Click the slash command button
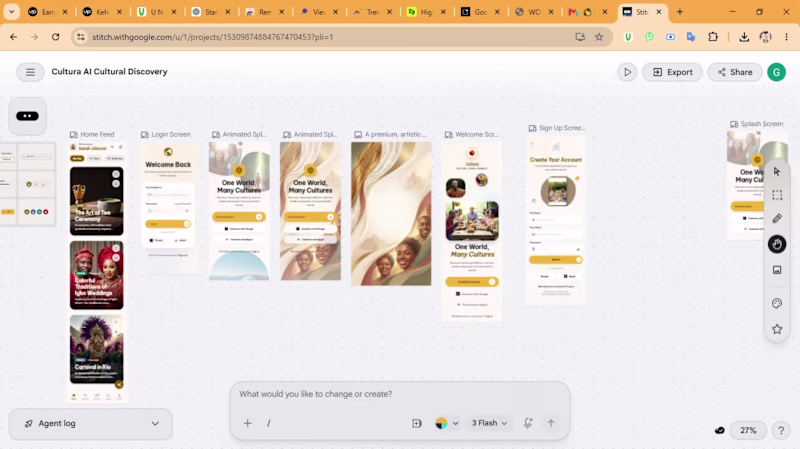Viewport: 800px width, 449px height. point(269,423)
